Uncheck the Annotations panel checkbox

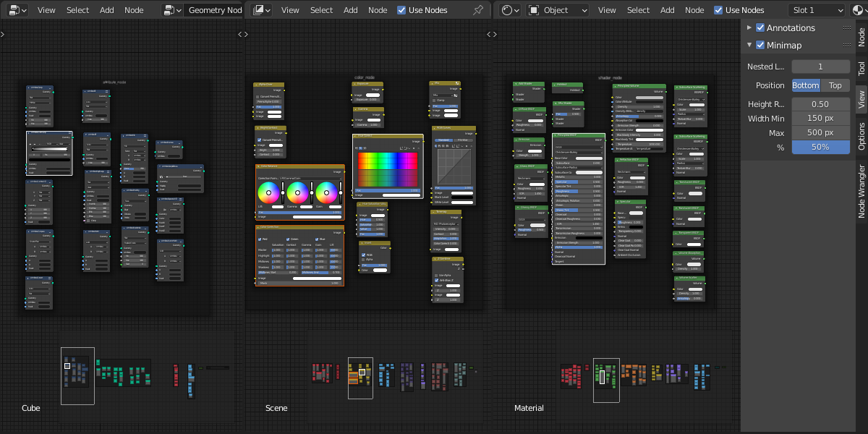[760, 27]
